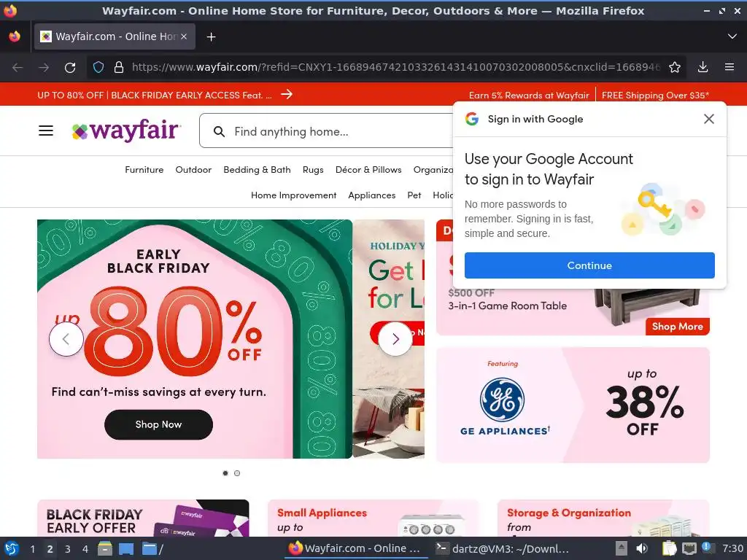
Task: Click Shop More on game table deal
Action: [x=678, y=327]
